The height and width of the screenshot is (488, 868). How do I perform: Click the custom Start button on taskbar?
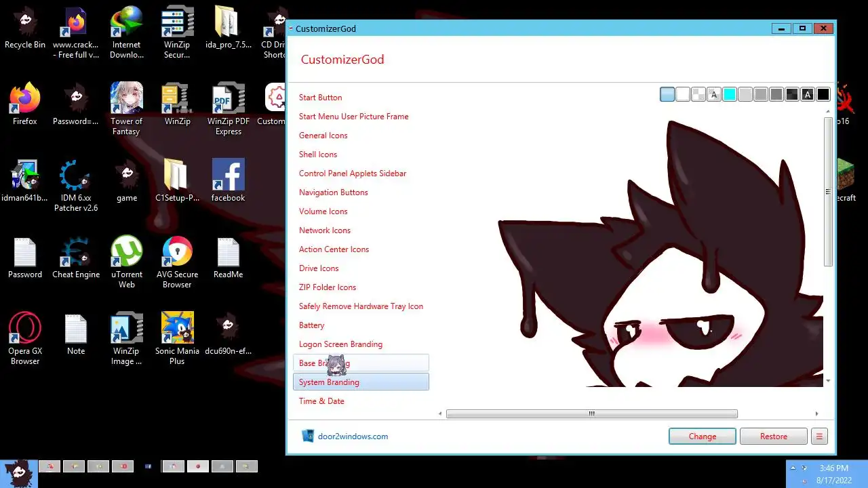point(18,474)
